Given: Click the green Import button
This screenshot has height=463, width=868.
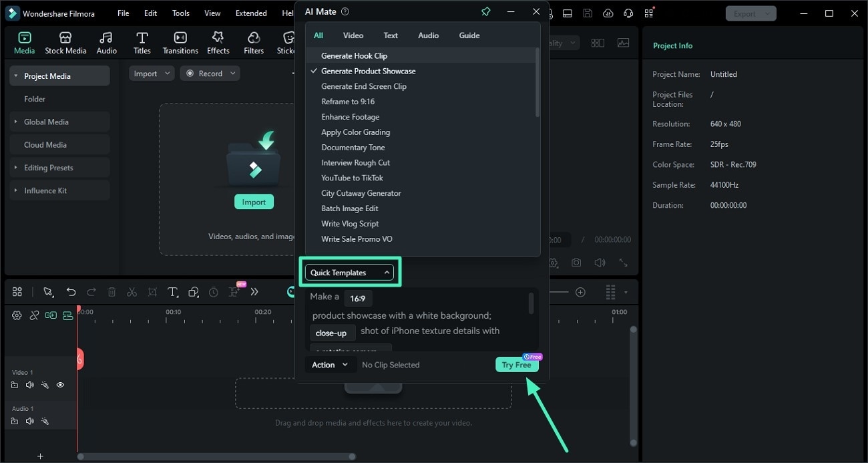Looking at the screenshot, I should pyautogui.click(x=254, y=202).
